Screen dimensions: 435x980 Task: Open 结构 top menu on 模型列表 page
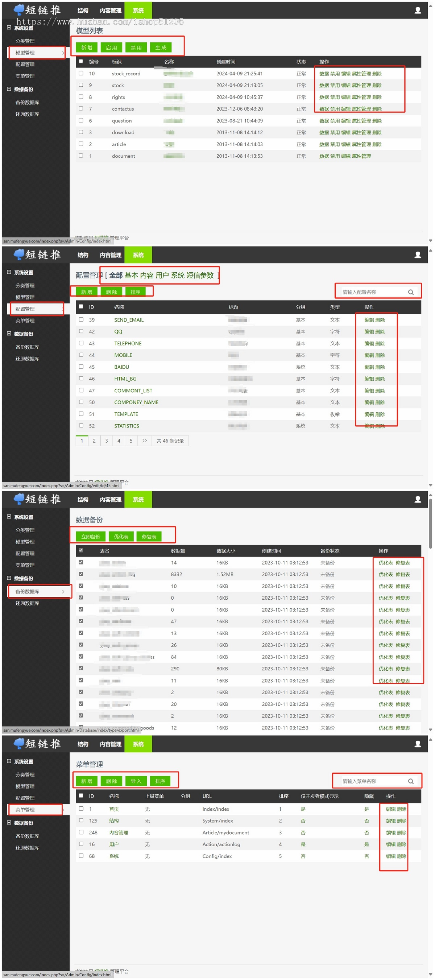tap(83, 11)
